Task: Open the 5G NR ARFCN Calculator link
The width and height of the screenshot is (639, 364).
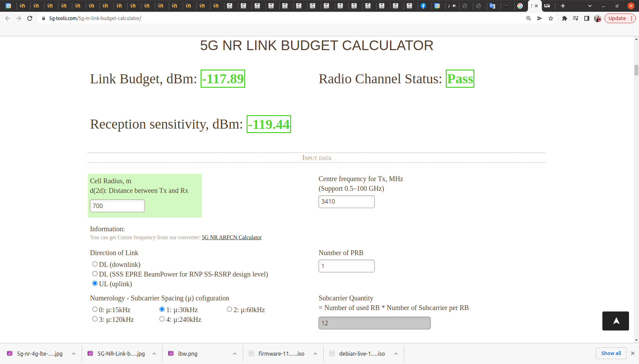Action: [232, 237]
